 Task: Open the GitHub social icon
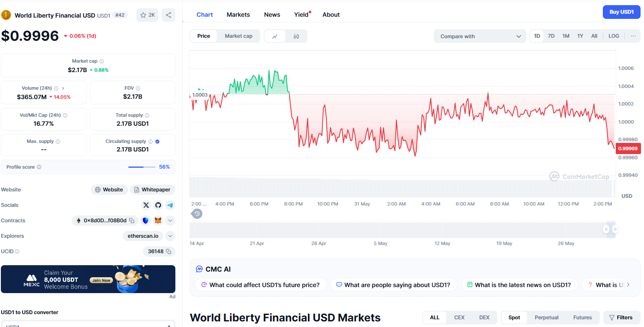click(x=158, y=205)
